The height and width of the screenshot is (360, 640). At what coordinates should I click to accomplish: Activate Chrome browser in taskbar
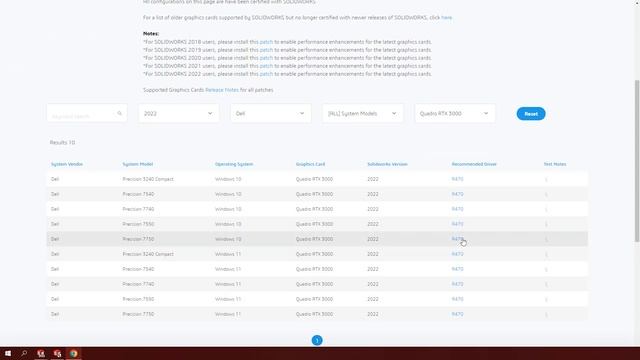[73, 353]
